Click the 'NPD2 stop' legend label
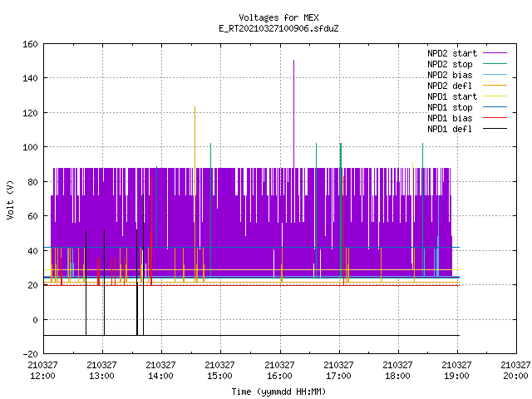Screen dimensions: 532x399 coord(450,64)
